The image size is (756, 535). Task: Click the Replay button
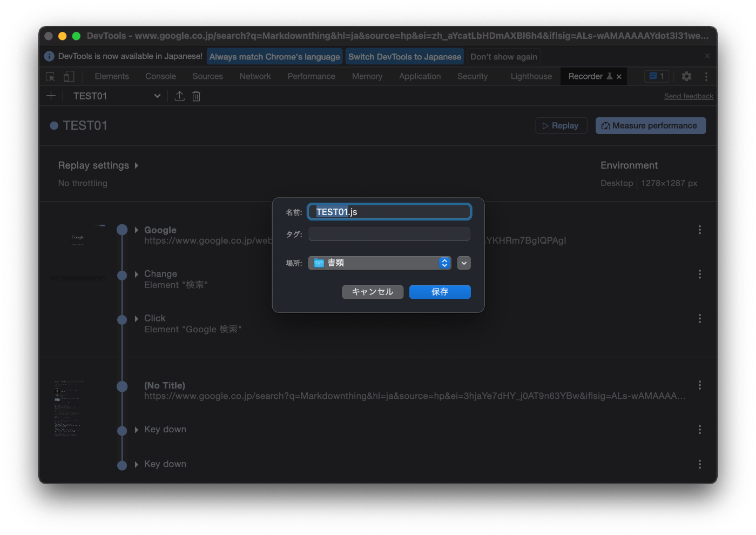click(x=561, y=125)
